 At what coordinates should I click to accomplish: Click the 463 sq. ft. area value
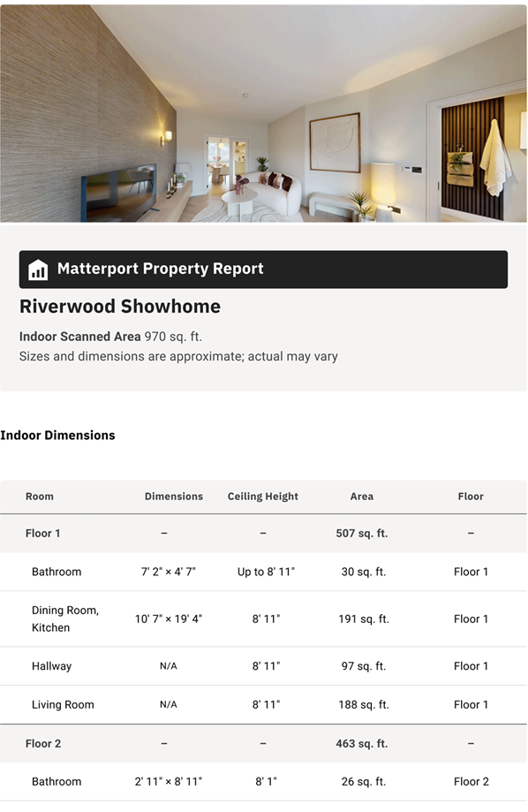pyautogui.click(x=362, y=744)
